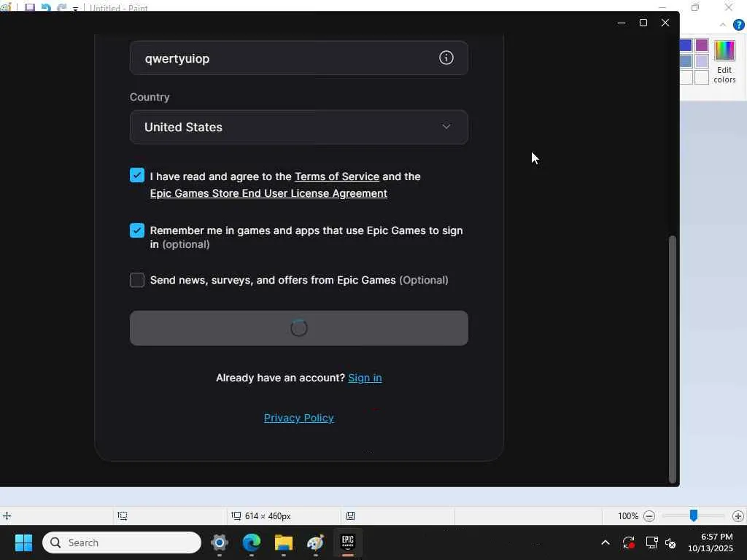This screenshot has width=747, height=560.
Task: Click the Epic Games window vertical scrollbar
Action: coord(672,359)
